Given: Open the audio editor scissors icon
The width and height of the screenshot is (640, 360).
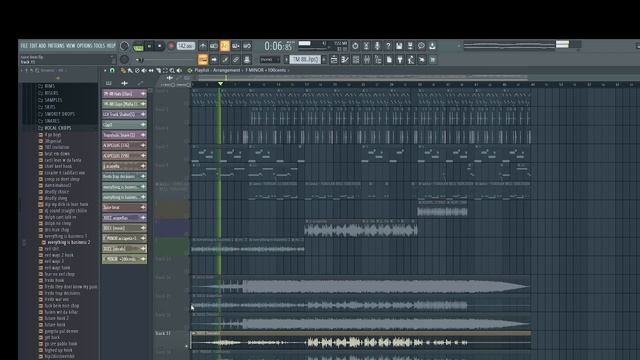Looking at the screenshot, I should coord(366,46).
